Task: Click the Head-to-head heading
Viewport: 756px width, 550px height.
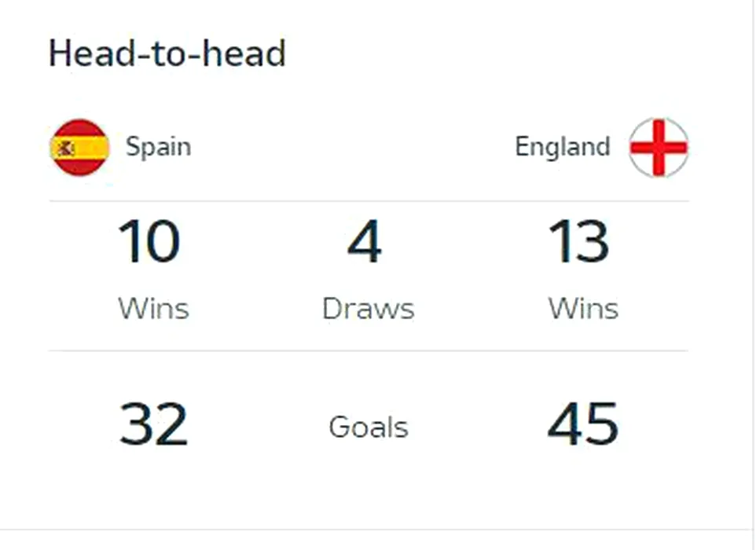Action: point(167,53)
